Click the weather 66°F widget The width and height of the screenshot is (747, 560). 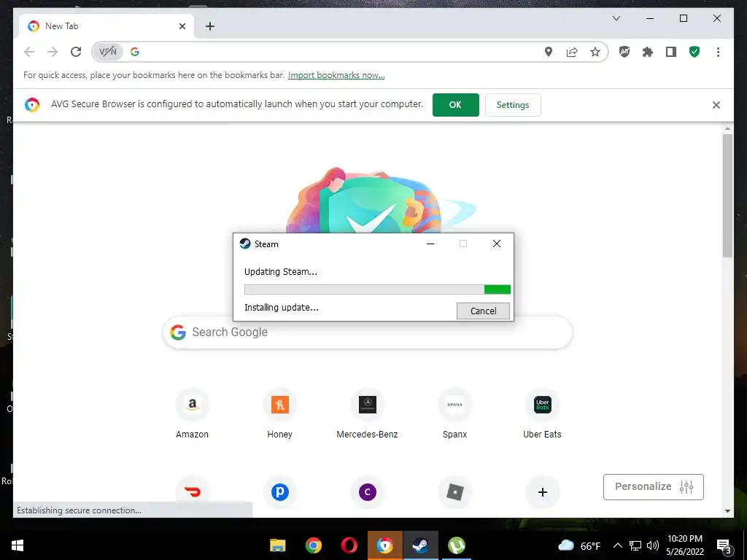[579, 545]
